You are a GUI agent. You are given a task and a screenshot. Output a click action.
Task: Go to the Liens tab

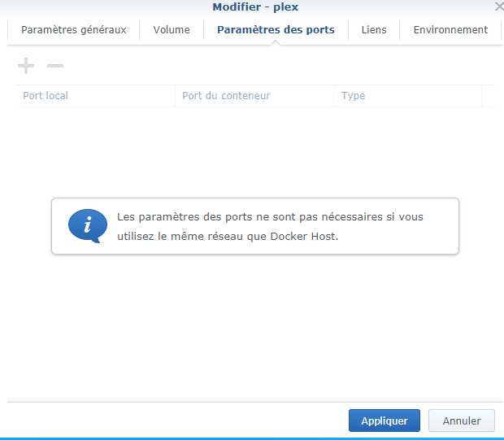[x=374, y=30]
